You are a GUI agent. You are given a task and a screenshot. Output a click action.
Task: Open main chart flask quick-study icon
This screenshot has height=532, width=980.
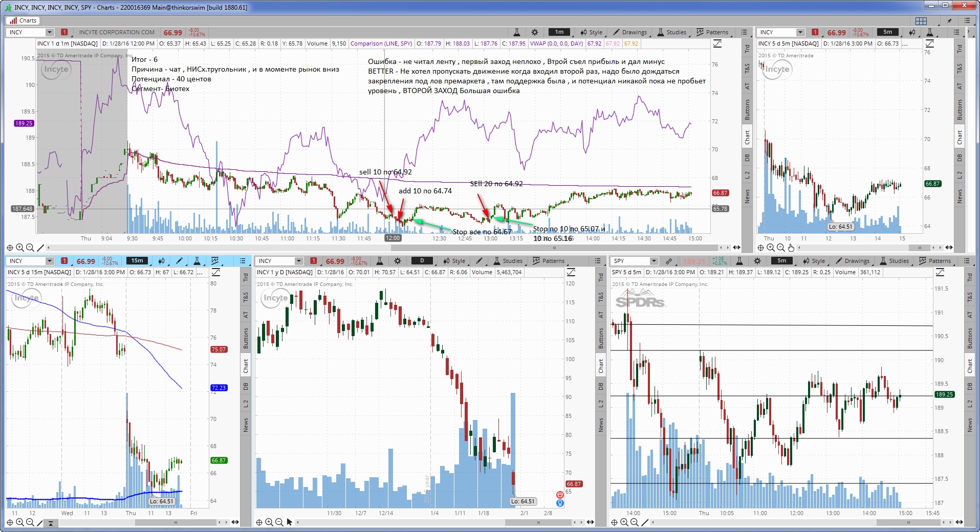pos(517,32)
